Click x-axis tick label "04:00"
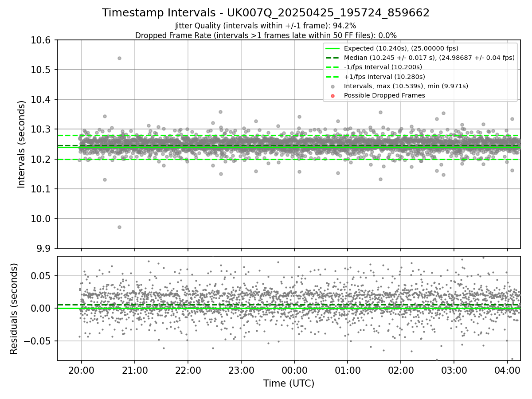 click(507, 370)
